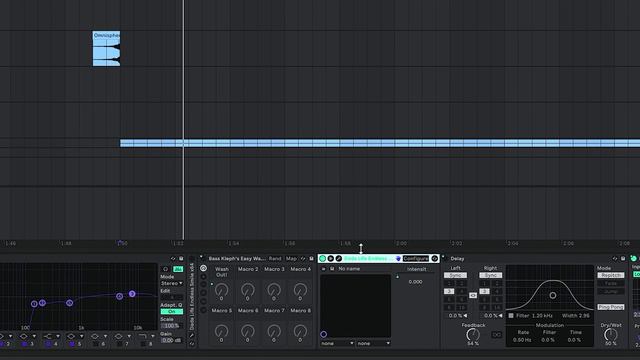Open the second 'none' XY axis dropdown

(373, 343)
